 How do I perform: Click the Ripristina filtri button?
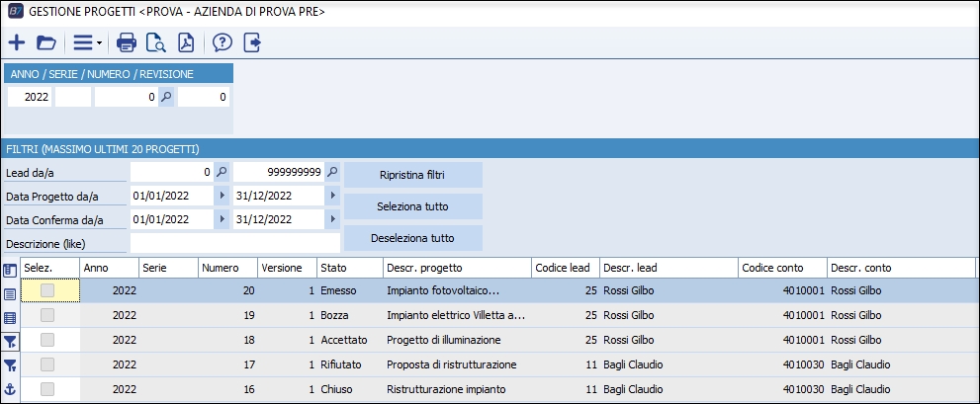(412, 175)
